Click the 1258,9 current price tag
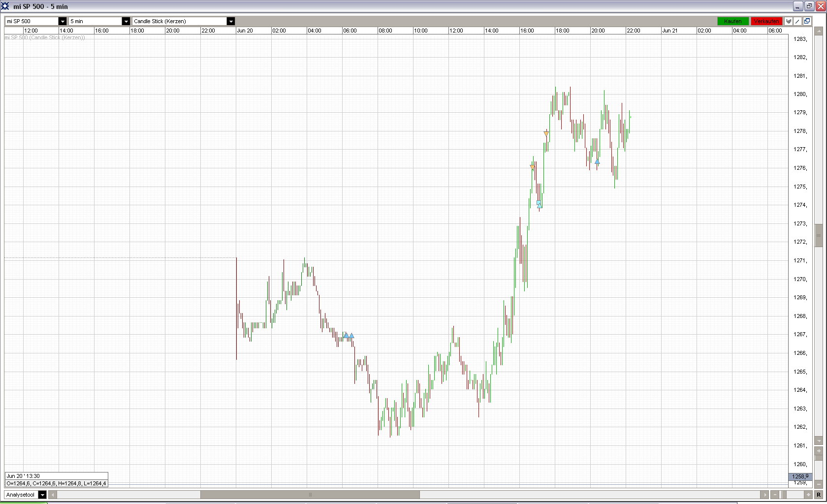The height and width of the screenshot is (504, 827). click(x=800, y=476)
